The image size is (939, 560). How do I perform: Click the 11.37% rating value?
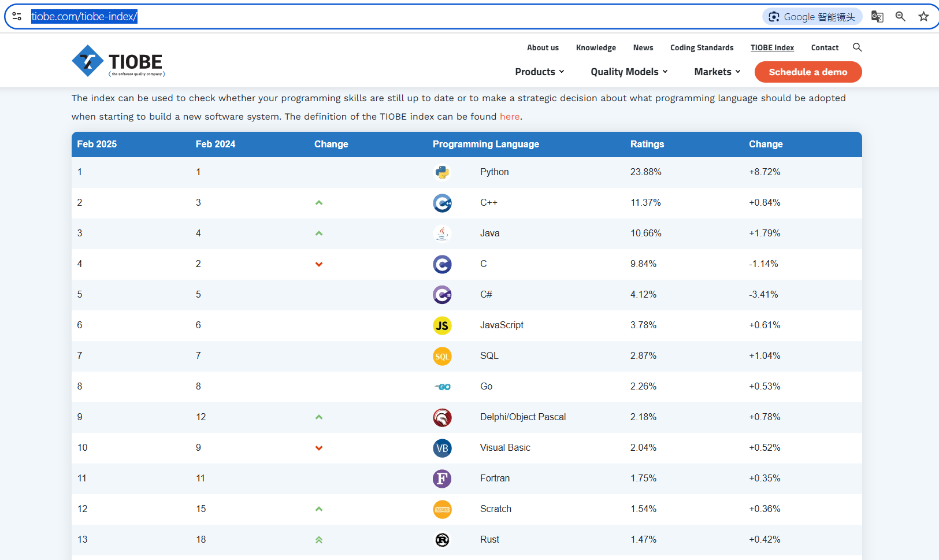click(x=646, y=203)
